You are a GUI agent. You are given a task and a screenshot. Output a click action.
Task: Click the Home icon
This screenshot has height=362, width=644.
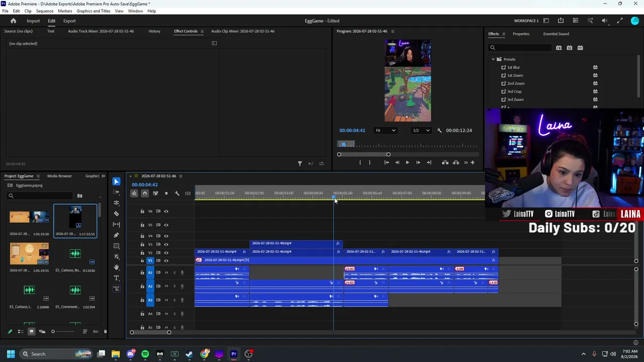tap(14, 21)
